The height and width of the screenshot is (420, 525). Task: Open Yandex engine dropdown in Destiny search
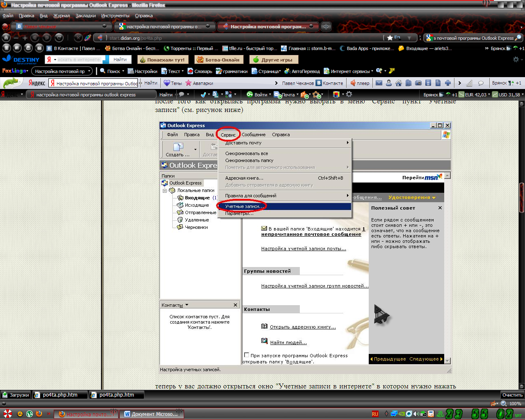click(x=55, y=59)
